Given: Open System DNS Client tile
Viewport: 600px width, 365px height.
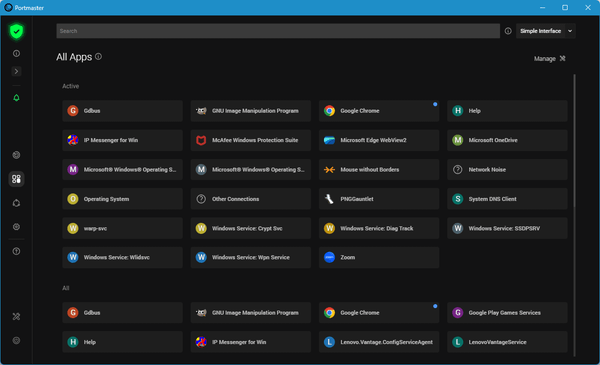Looking at the screenshot, I should (x=507, y=199).
